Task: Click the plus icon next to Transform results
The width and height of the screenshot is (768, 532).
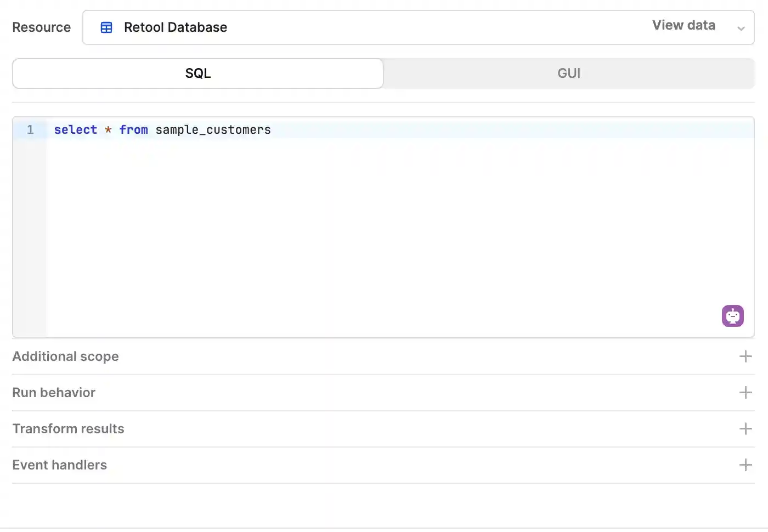Action: pyautogui.click(x=745, y=429)
